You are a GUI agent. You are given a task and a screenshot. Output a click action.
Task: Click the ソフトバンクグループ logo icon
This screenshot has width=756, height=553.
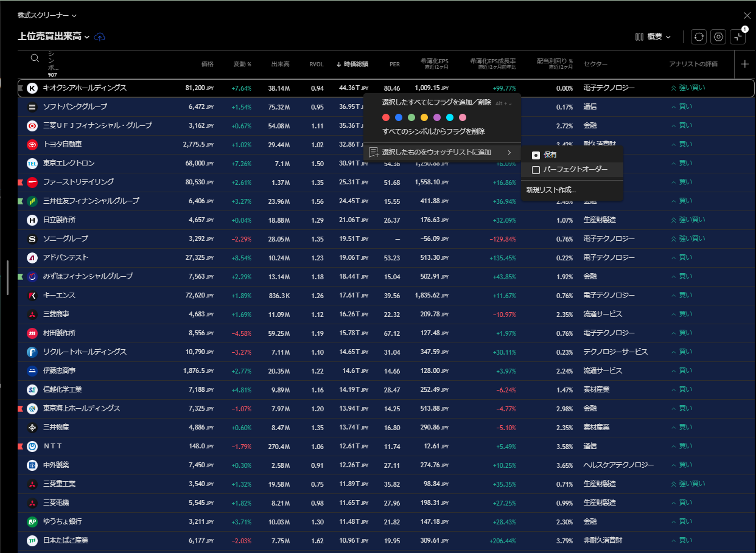(x=32, y=107)
